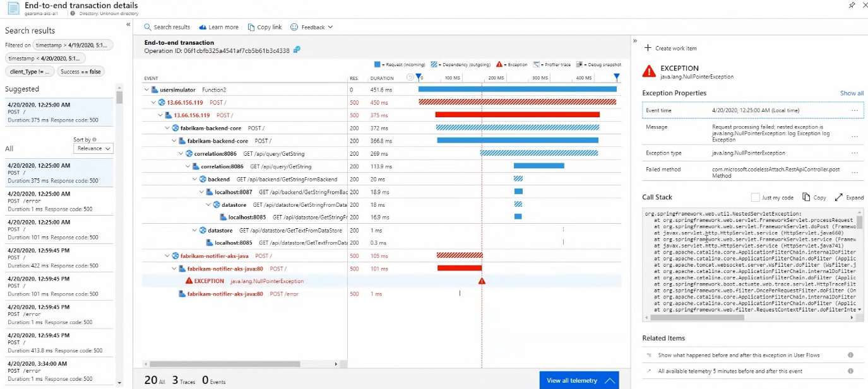Click the left blue timeline range handle
This screenshot has width=868, height=389.
tap(419, 78)
